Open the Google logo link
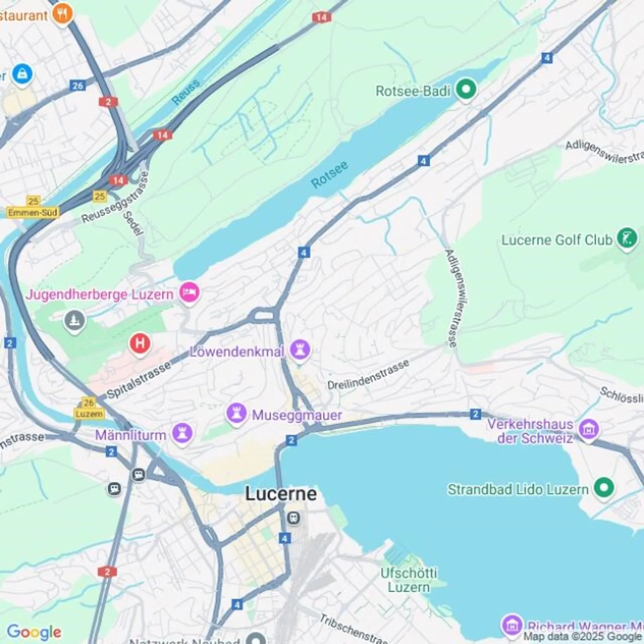644x644 pixels. (34, 632)
